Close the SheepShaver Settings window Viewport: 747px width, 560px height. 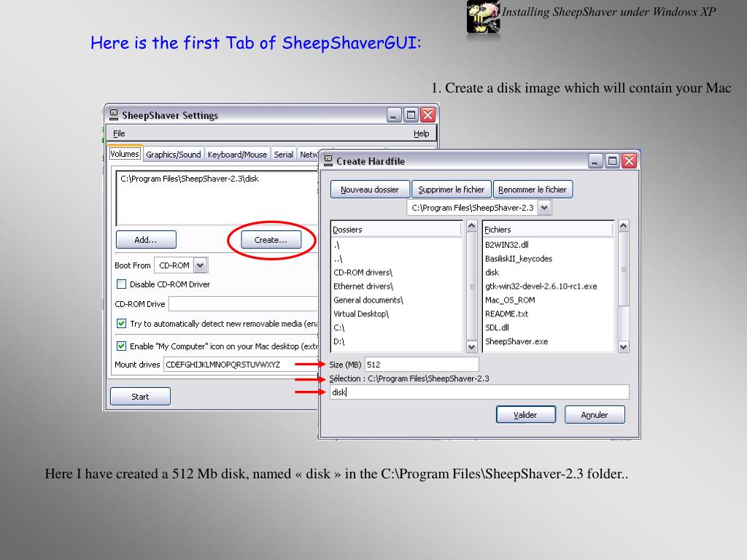pos(427,114)
